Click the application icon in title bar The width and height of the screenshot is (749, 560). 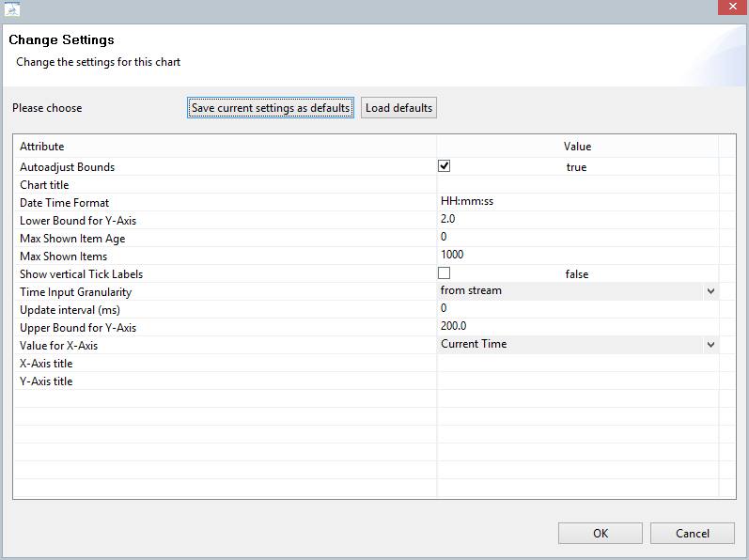(x=11, y=9)
